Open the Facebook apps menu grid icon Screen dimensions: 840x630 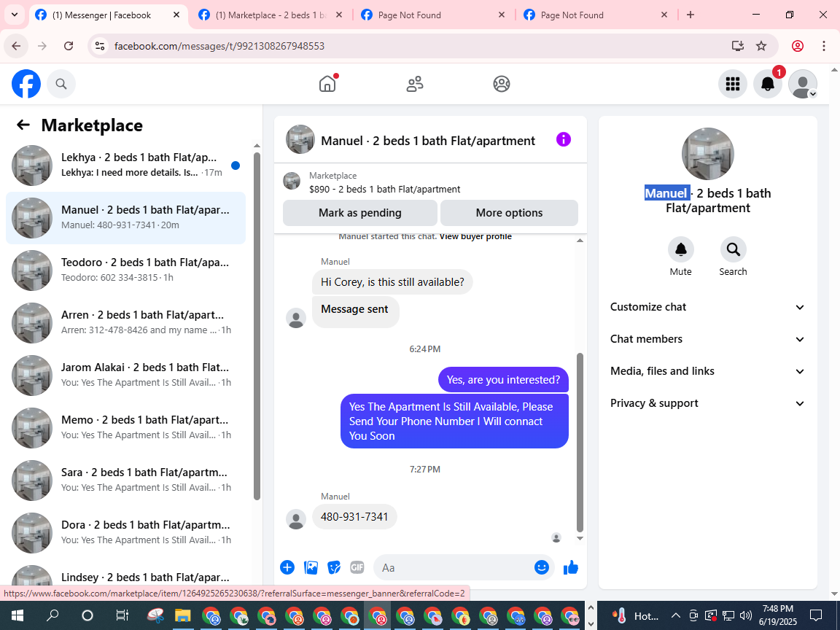[x=732, y=84]
